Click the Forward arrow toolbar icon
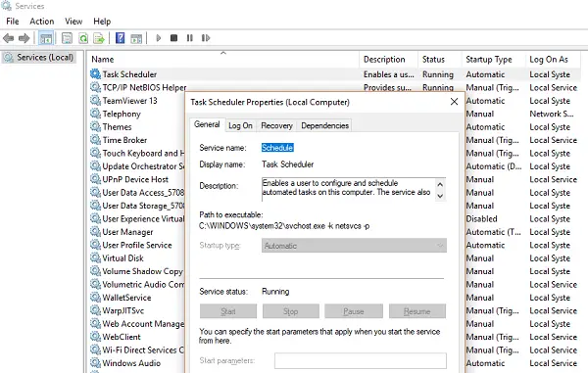The image size is (588, 373). [24, 38]
